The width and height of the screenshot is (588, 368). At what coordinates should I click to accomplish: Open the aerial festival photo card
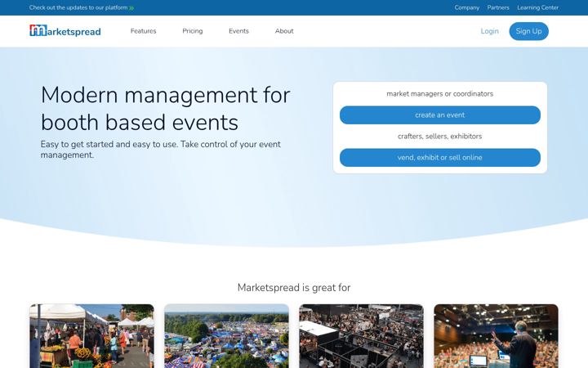226,336
